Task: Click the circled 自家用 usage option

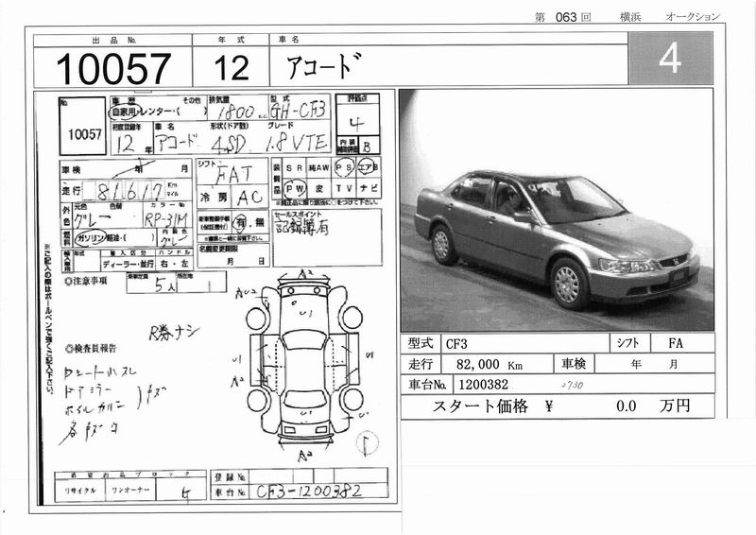Action: pos(125,112)
